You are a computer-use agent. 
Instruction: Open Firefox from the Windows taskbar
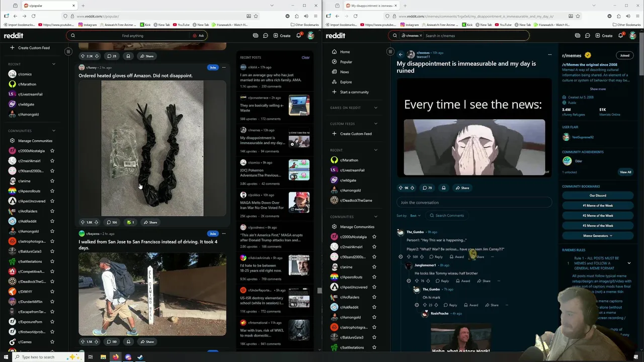click(x=116, y=357)
